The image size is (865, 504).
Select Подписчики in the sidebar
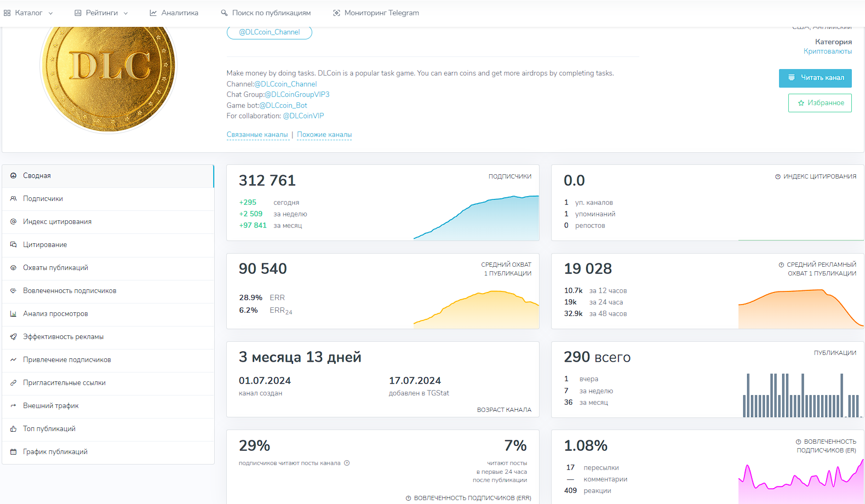click(108, 199)
